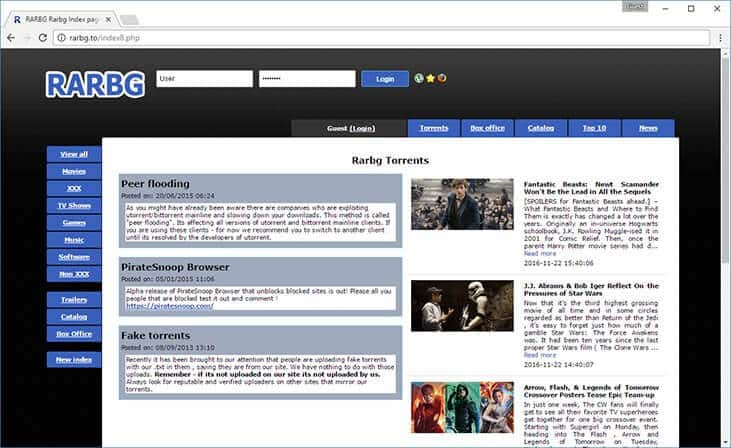
Task: Close the RARBG browser tab
Action: (x=108, y=20)
